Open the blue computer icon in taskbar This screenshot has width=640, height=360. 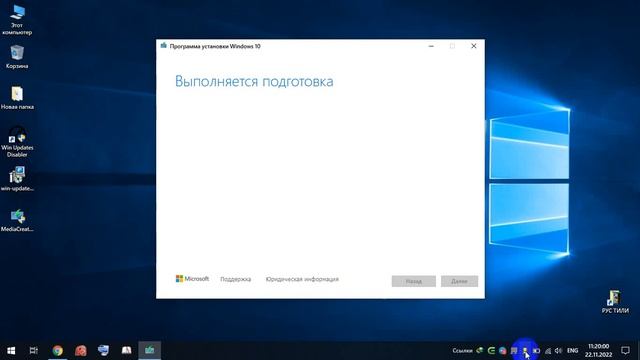coord(103,350)
